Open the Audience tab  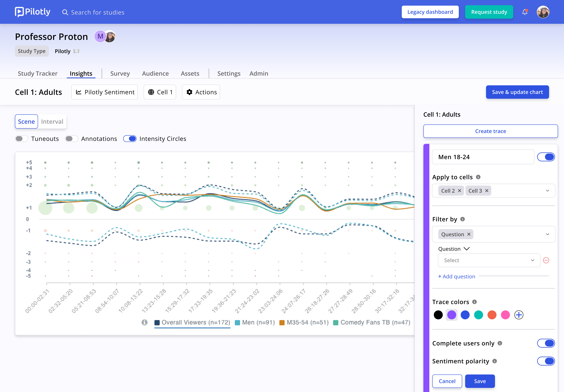tap(155, 73)
